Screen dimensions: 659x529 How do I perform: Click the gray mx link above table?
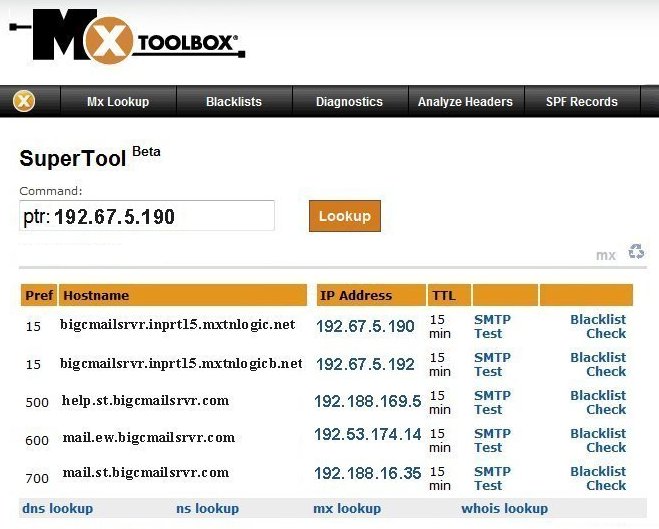click(606, 255)
